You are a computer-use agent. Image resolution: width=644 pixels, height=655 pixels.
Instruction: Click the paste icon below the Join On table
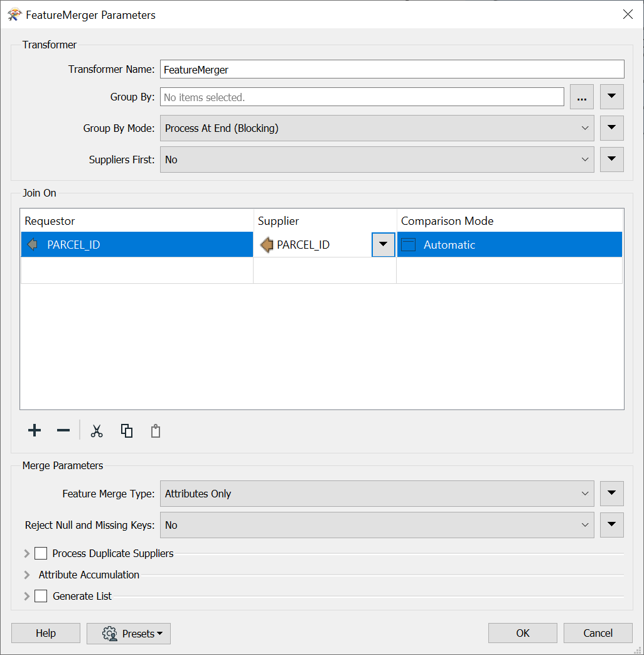click(x=155, y=431)
